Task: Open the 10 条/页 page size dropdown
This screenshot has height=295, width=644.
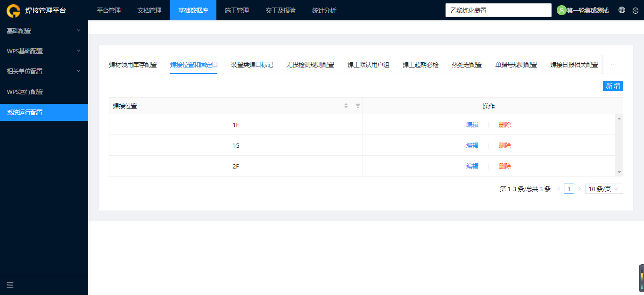Action: 604,189
